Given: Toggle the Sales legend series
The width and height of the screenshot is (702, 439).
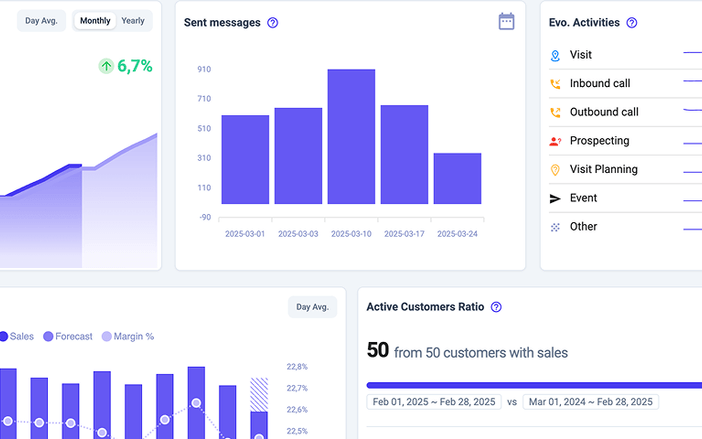Looking at the screenshot, I should (x=19, y=337).
